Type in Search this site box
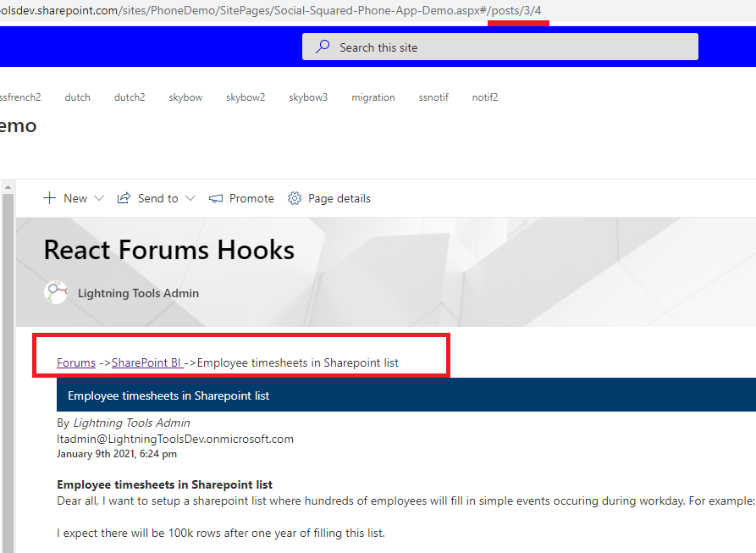This screenshot has height=553, width=756. click(x=508, y=47)
